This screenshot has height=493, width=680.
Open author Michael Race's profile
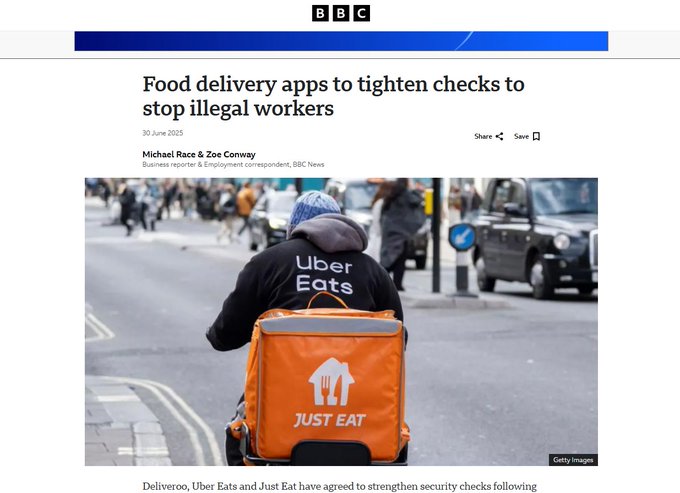tap(169, 154)
